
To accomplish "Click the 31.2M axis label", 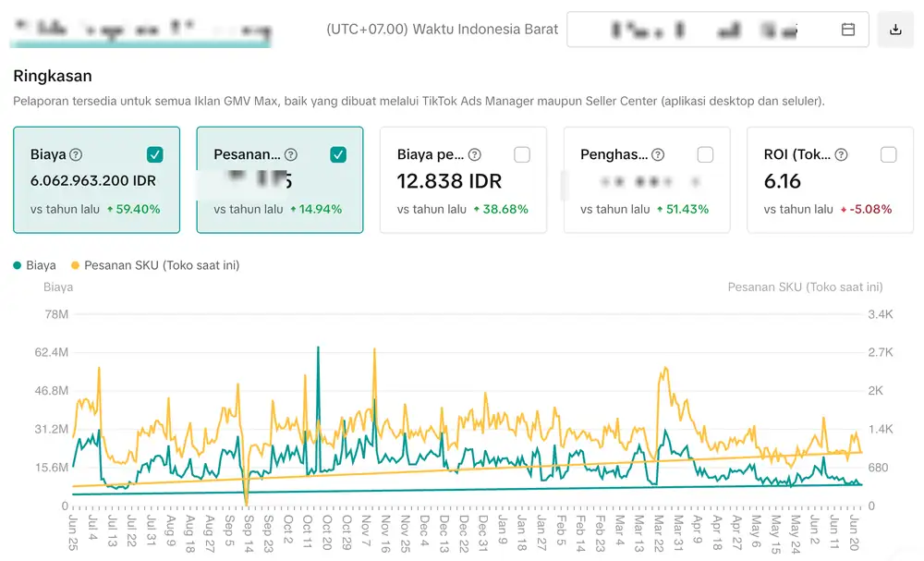I will [51, 430].
